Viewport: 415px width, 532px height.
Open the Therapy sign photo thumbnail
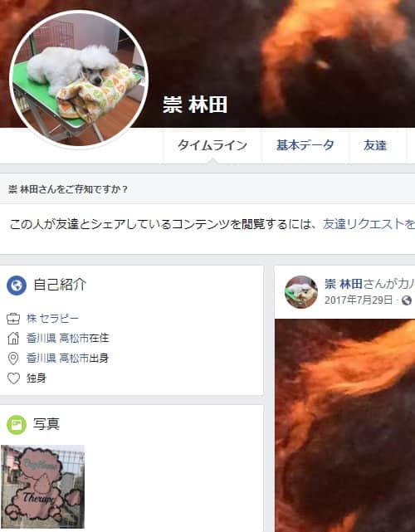coord(42,486)
